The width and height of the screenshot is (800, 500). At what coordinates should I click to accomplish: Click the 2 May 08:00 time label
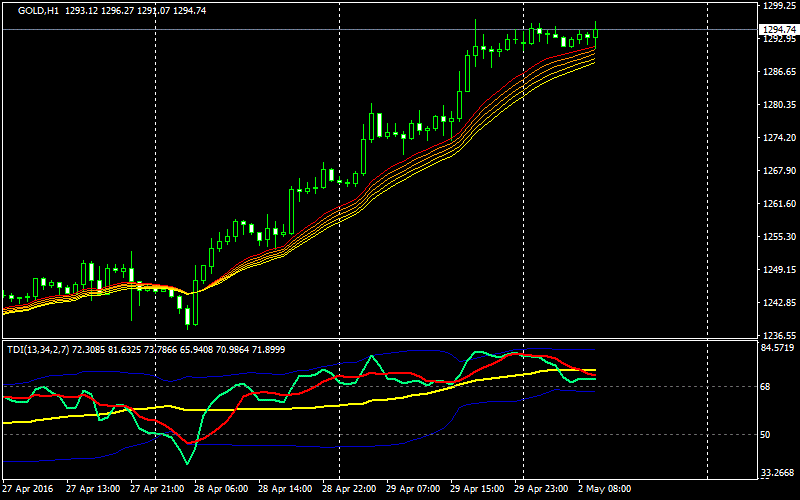[x=605, y=489]
